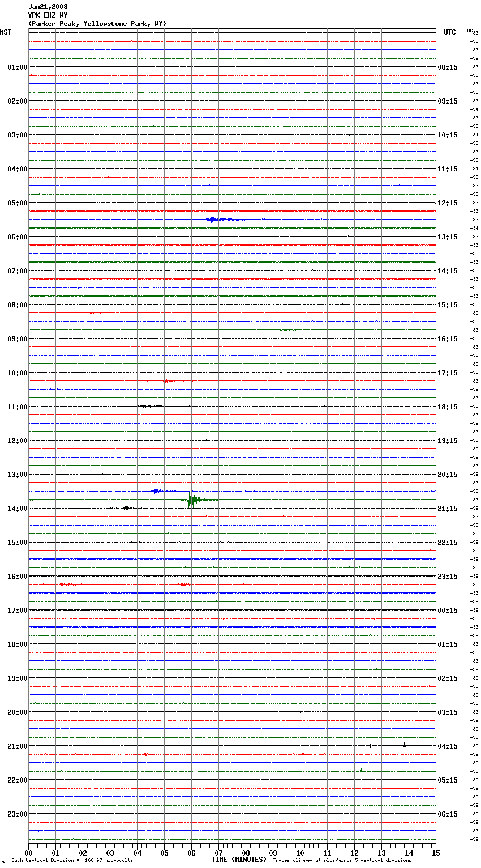The height and width of the screenshot is (868, 481).
Task: Select the 18:00 MST time label
Action: coord(18,644)
